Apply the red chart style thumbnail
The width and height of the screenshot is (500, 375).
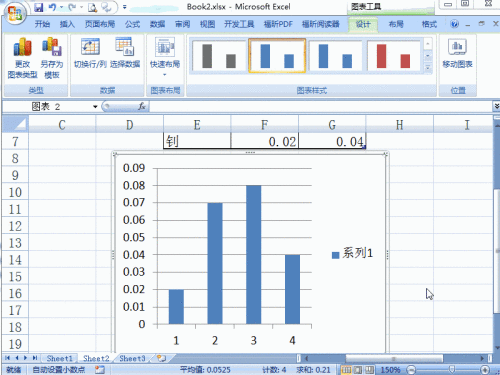393,56
